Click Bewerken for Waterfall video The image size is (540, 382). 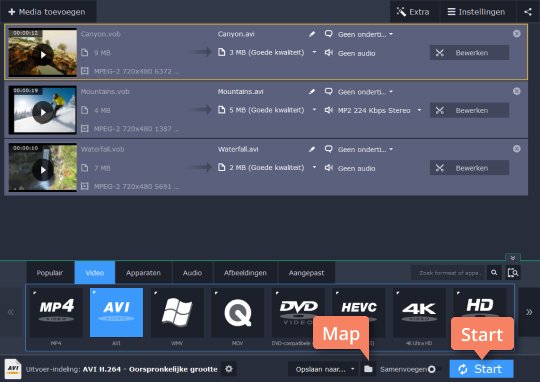point(469,168)
